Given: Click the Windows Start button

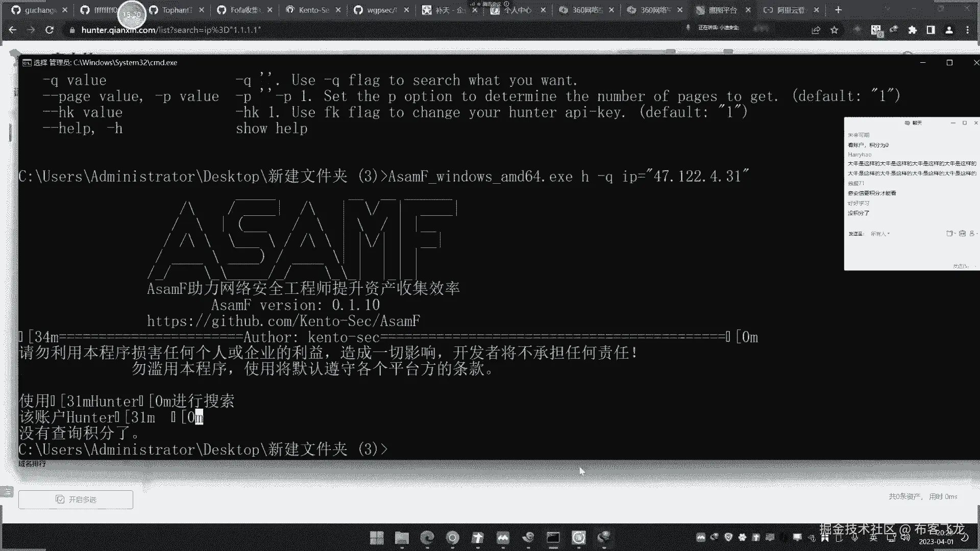Looking at the screenshot, I should point(377,537).
